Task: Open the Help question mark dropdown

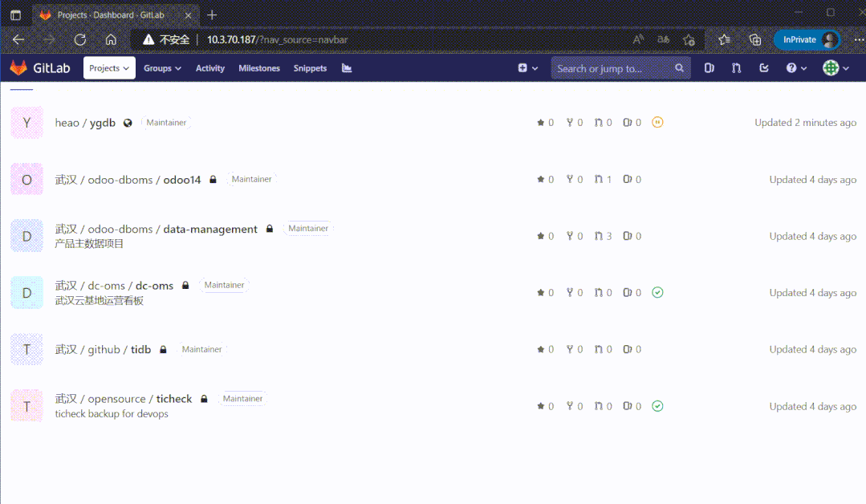Action: click(x=795, y=68)
